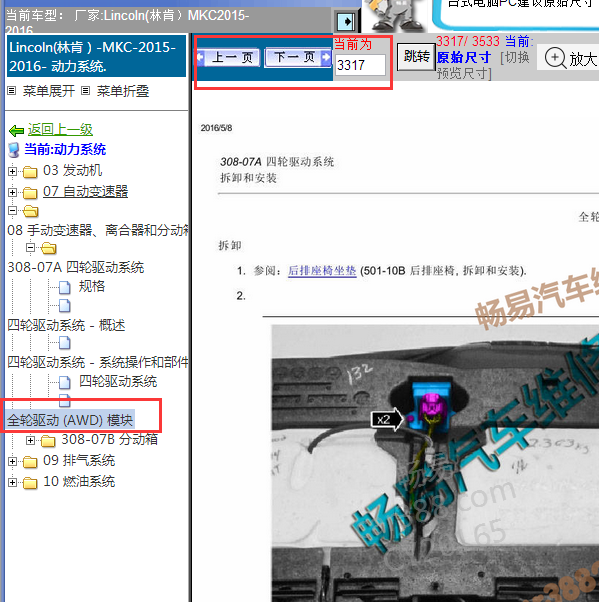Click page icon above 四轮驱动系统 - 系统操作和部件
The height and width of the screenshot is (602, 599).
point(65,343)
